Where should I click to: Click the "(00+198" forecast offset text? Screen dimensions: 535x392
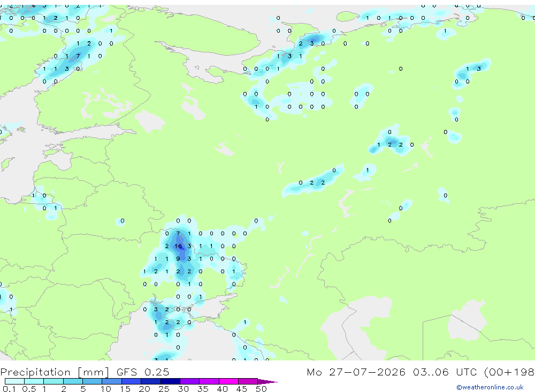point(509,372)
